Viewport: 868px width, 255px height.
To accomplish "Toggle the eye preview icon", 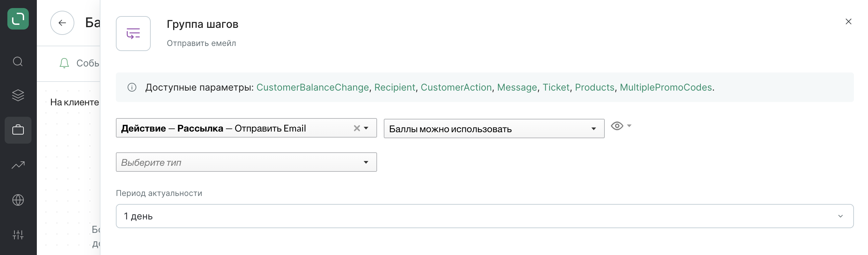I will point(617,126).
